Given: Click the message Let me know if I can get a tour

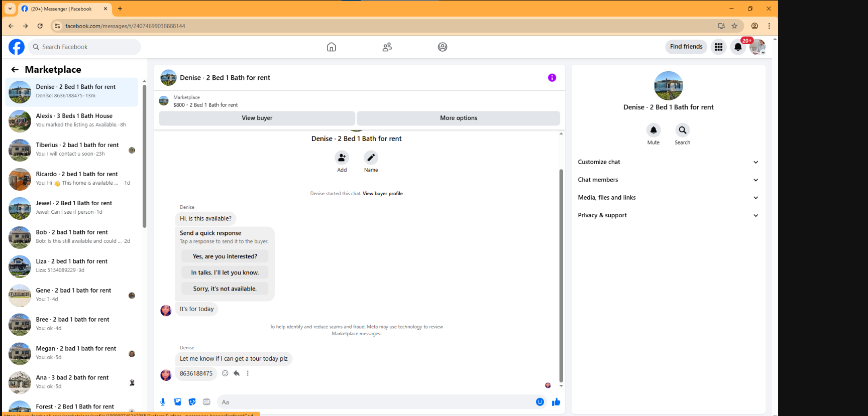Looking at the screenshot, I should (x=234, y=359).
